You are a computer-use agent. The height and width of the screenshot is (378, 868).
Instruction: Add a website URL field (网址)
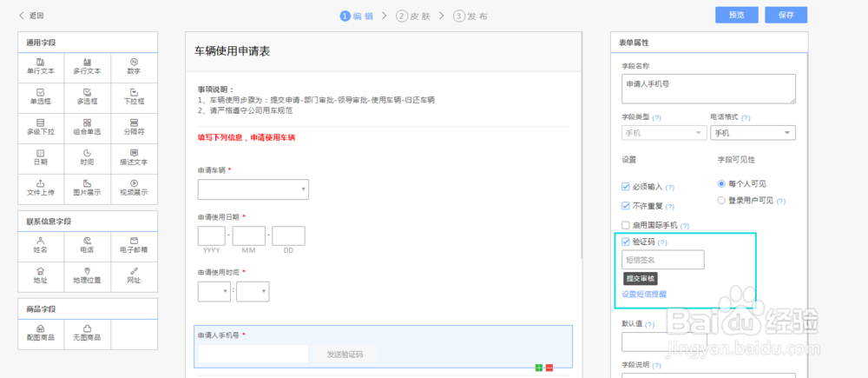pyautogui.click(x=134, y=276)
